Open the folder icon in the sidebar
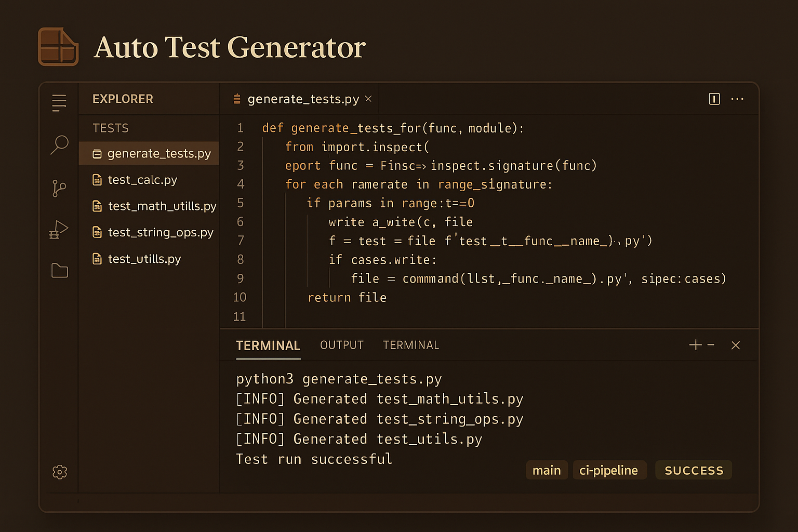 point(59,270)
